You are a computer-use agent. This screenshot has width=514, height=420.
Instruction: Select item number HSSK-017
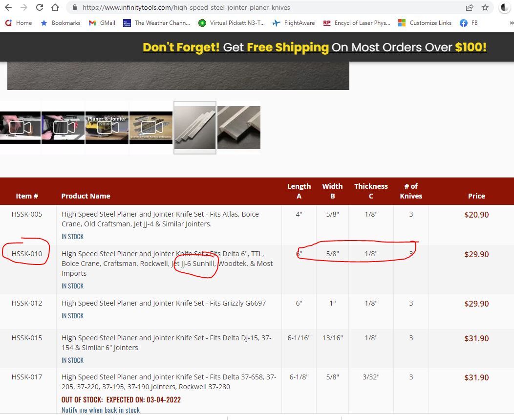[27, 377]
